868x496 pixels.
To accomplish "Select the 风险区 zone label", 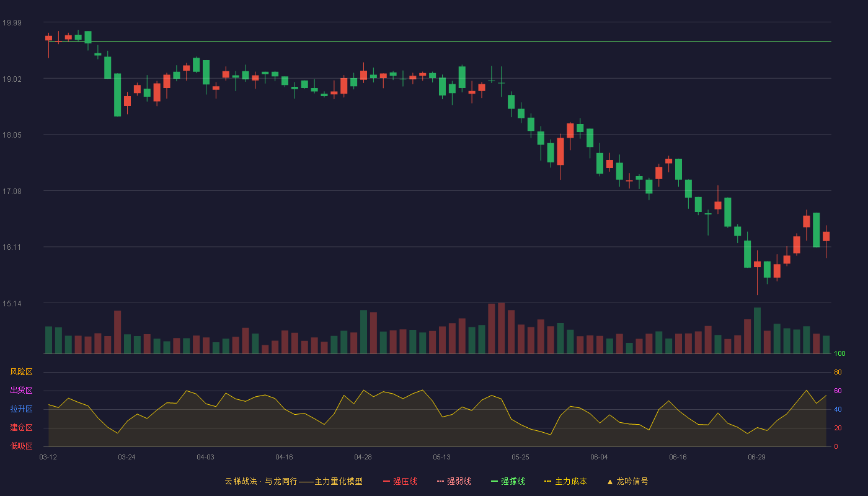I will pos(21,372).
